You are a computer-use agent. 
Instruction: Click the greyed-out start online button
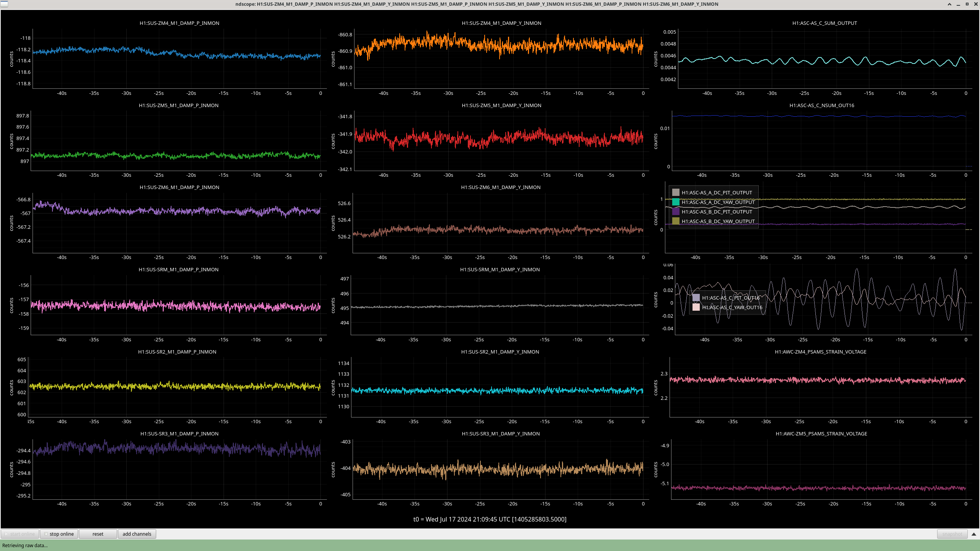click(20, 534)
